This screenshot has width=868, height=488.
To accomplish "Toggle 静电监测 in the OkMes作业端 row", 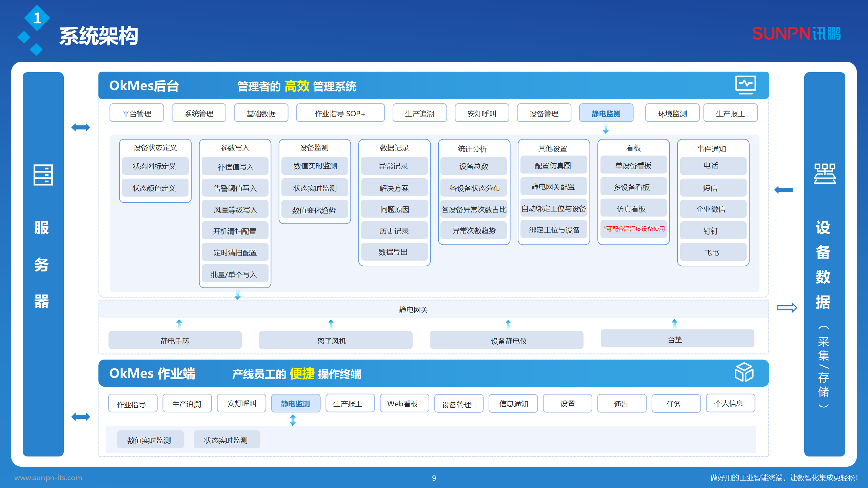I will coord(295,403).
